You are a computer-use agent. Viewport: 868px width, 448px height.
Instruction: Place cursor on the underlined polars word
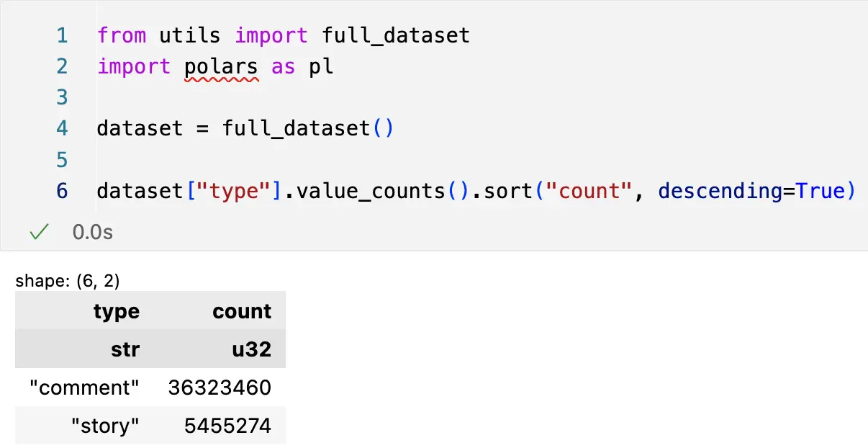[221, 66]
